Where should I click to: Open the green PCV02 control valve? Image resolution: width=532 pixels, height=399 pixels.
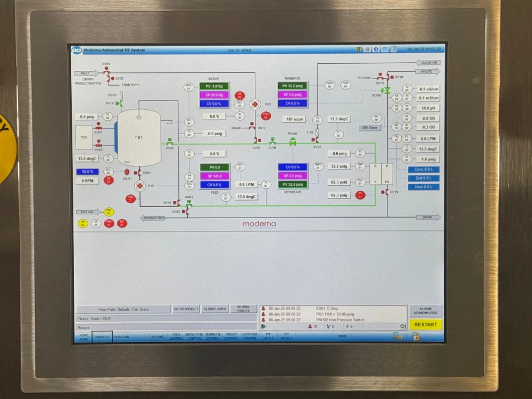click(x=292, y=142)
